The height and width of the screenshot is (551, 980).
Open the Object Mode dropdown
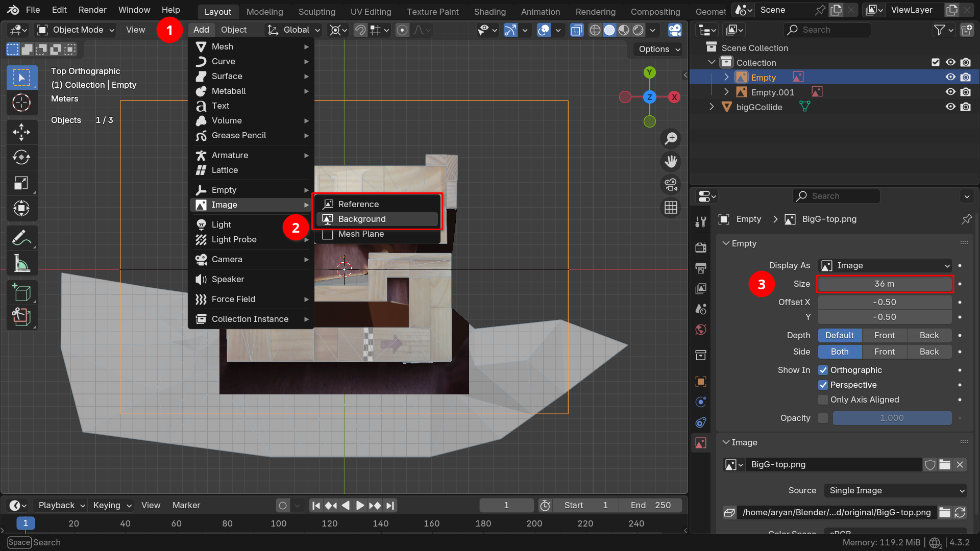(x=77, y=30)
